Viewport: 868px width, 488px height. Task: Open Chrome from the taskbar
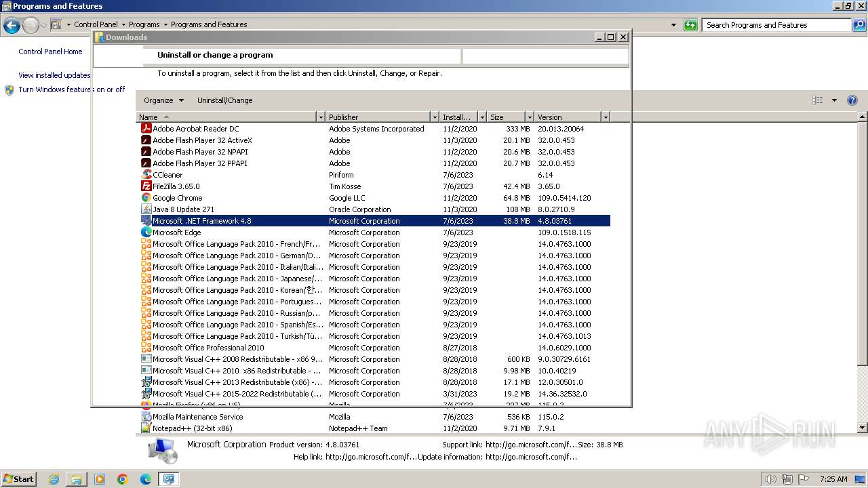123,479
